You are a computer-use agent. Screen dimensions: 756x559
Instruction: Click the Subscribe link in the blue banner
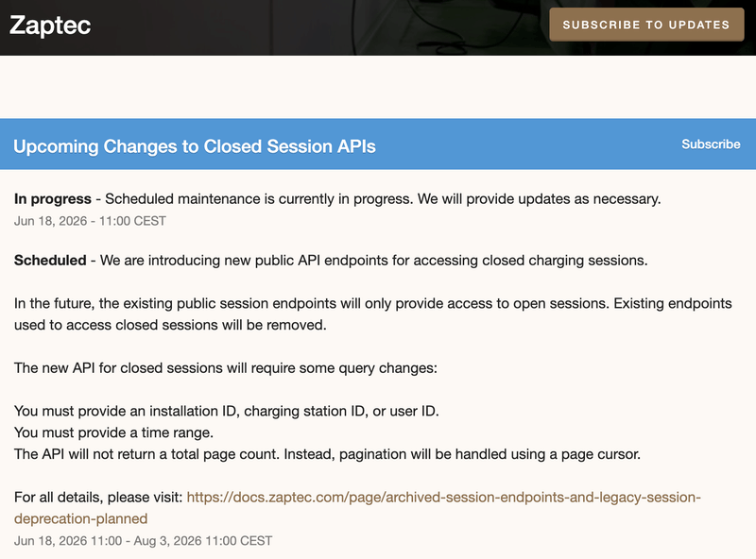point(711,144)
